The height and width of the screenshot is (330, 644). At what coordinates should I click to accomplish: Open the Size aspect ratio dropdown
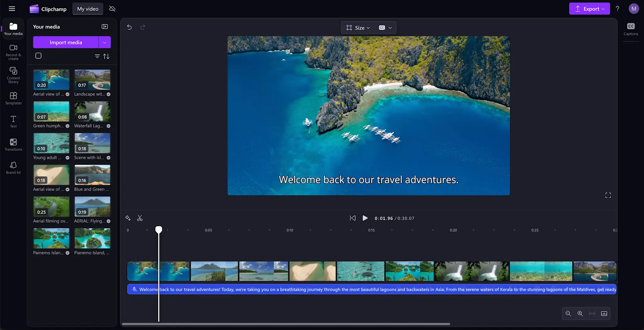tap(358, 28)
